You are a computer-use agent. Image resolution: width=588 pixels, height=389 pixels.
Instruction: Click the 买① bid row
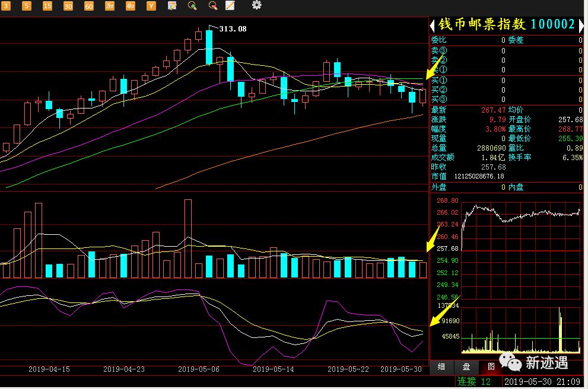tap(506, 80)
